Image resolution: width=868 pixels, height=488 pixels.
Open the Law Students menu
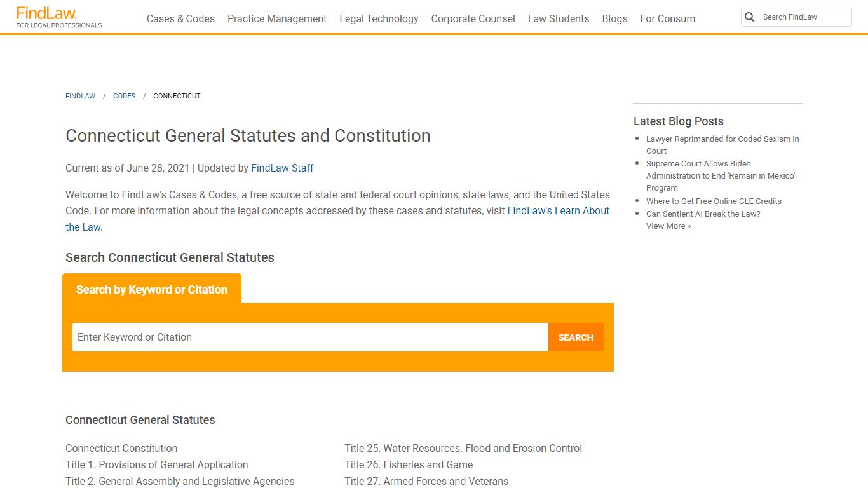[x=559, y=18]
